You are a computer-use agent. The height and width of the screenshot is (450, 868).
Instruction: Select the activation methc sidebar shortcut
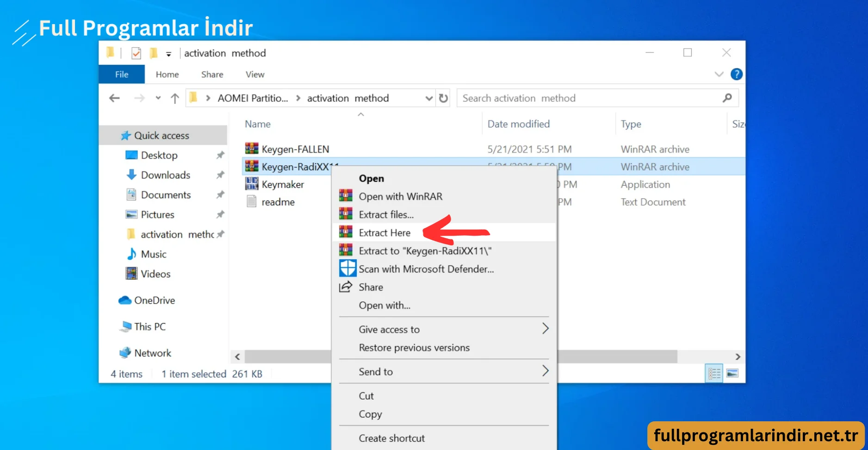[177, 234]
